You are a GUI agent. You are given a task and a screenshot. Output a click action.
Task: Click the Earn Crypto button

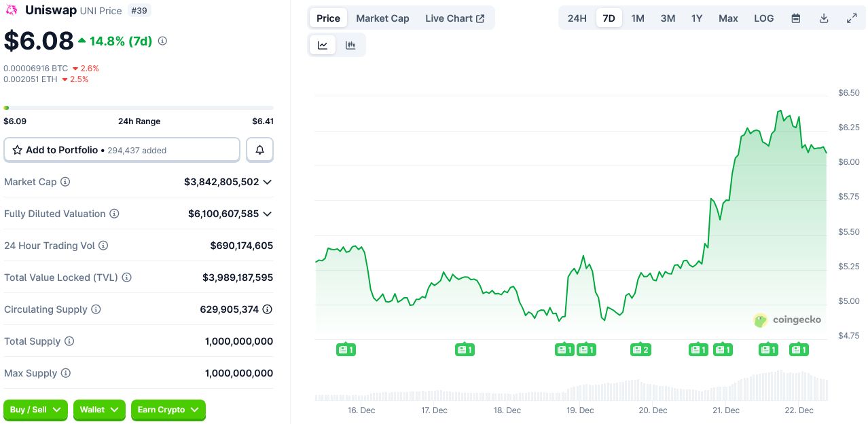(168, 410)
